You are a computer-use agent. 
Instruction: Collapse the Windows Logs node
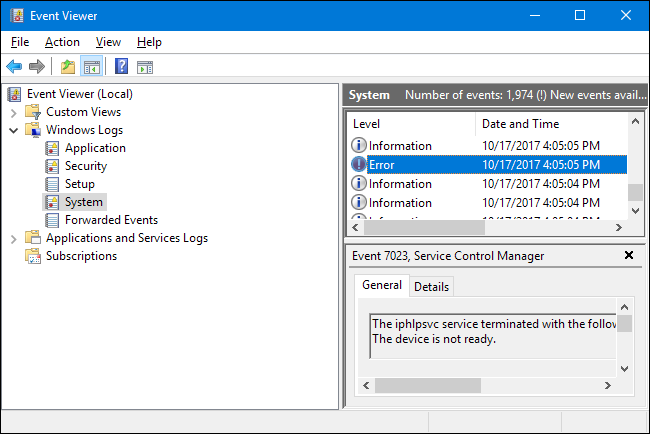(13, 130)
